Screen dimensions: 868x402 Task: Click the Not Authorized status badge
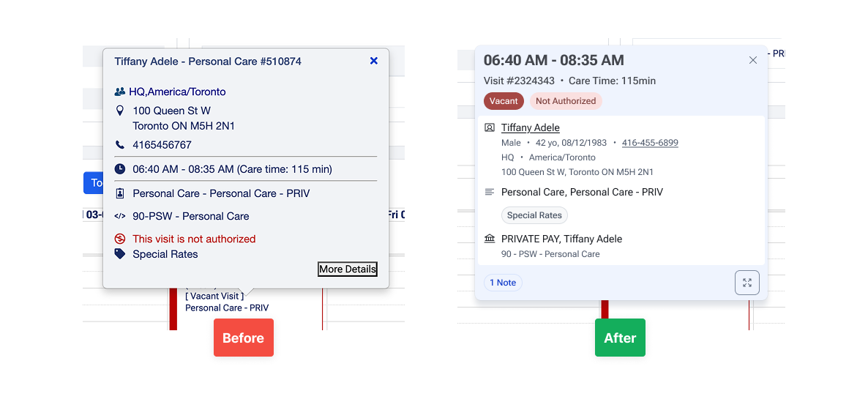point(566,101)
